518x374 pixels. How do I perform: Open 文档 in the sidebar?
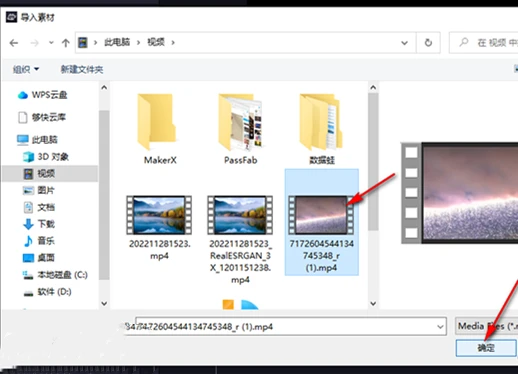click(x=46, y=207)
